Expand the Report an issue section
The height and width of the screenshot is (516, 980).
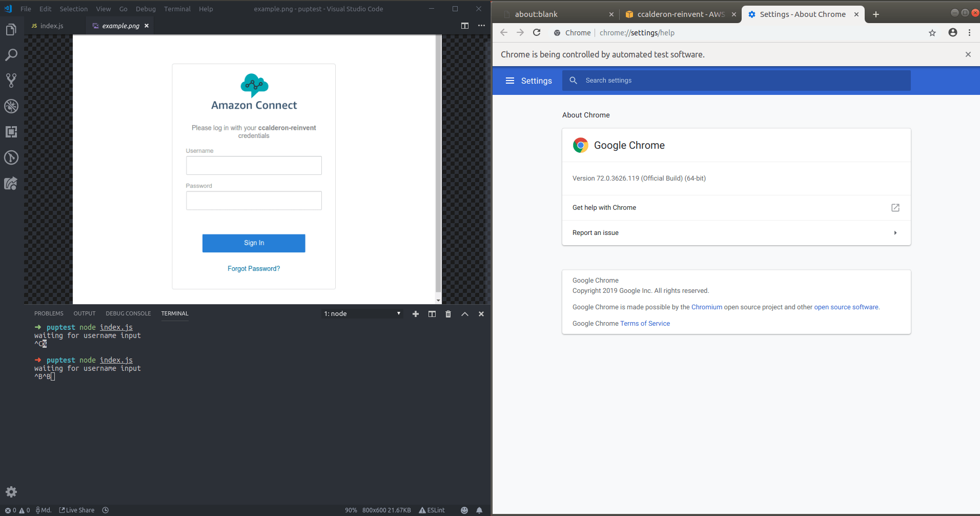[x=736, y=232]
